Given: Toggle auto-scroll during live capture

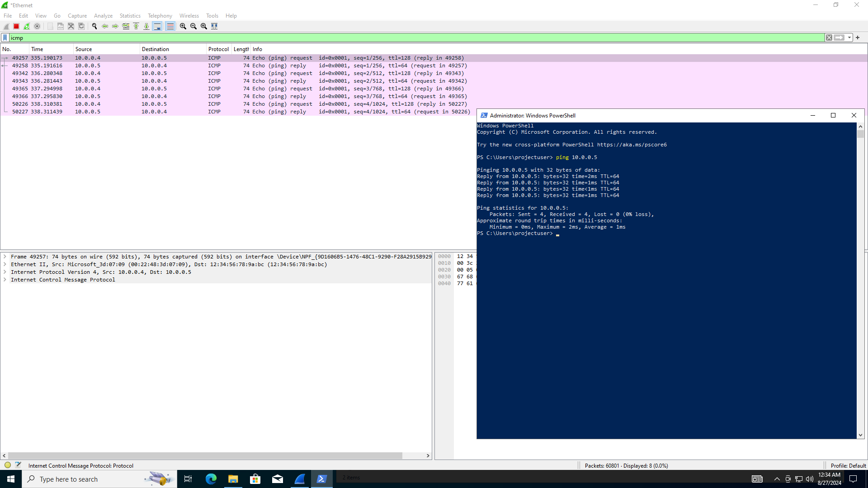Looking at the screenshot, I should [157, 26].
